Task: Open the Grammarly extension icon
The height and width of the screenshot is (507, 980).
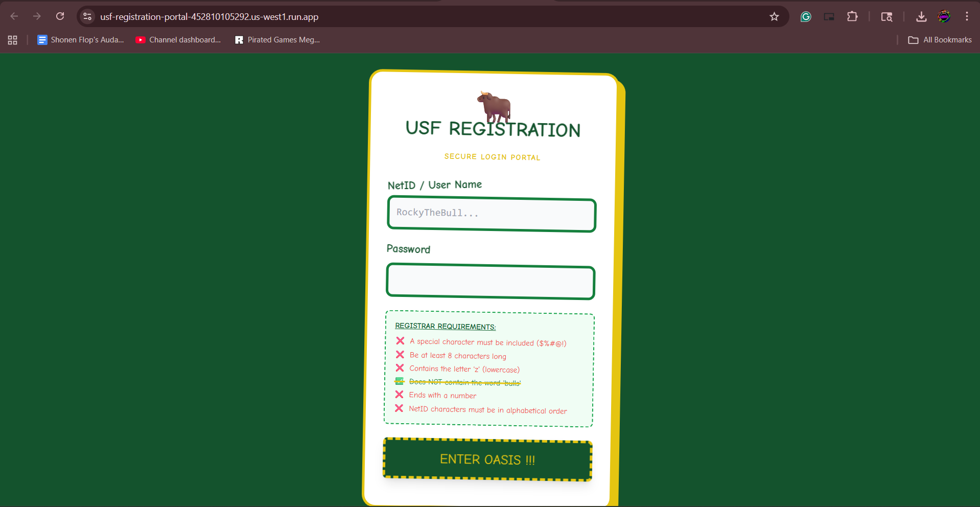Action: point(806,16)
